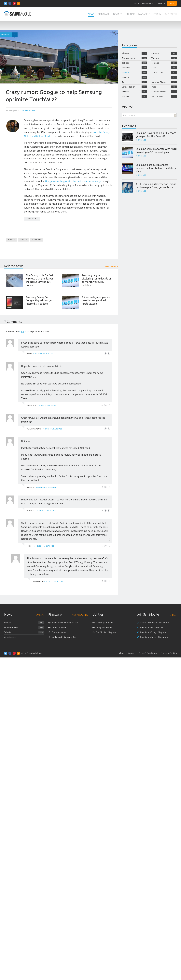Open the search icon in navigation
This screenshot has height=980, width=181.
(166, 14)
